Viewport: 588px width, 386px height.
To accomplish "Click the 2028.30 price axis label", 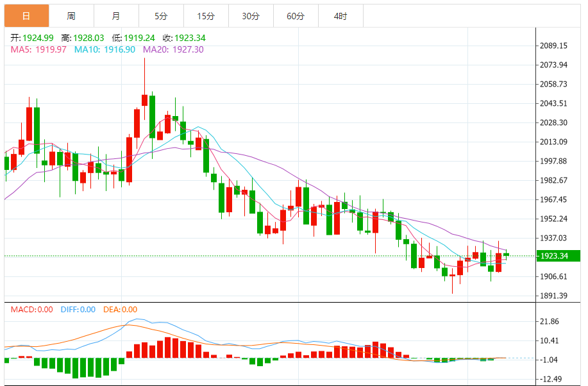I will click(553, 122).
